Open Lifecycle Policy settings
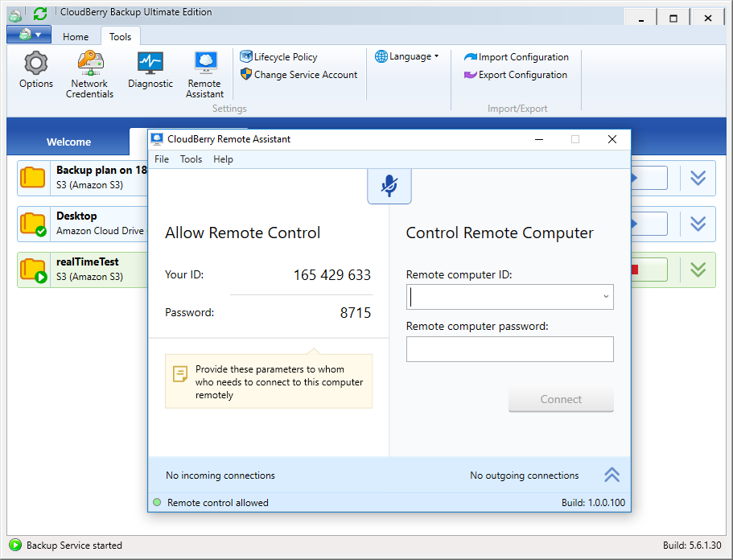This screenshot has width=733, height=560. pos(278,57)
